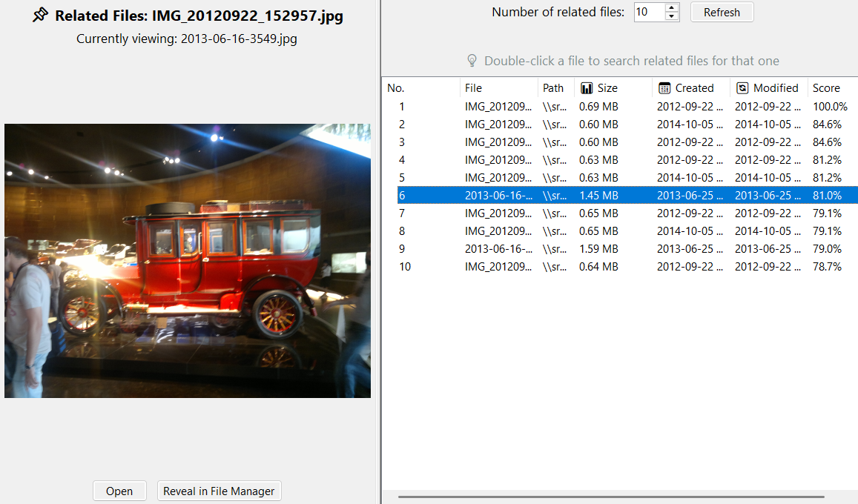Click the Created column header label
This screenshot has width=858, height=504.
tap(694, 88)
